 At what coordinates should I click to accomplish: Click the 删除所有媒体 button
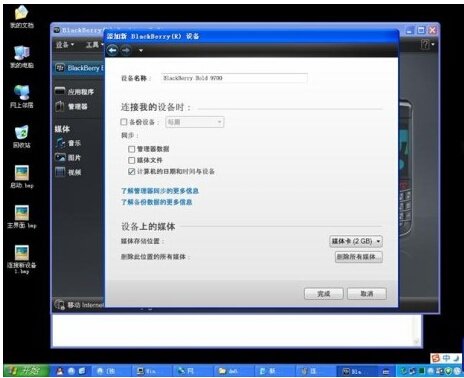click(359, 257)
